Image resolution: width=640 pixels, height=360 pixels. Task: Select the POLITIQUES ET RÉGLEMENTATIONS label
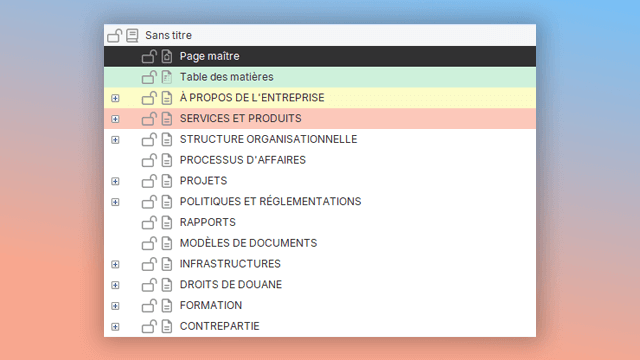pyautogui.click(x=270, y=202)
